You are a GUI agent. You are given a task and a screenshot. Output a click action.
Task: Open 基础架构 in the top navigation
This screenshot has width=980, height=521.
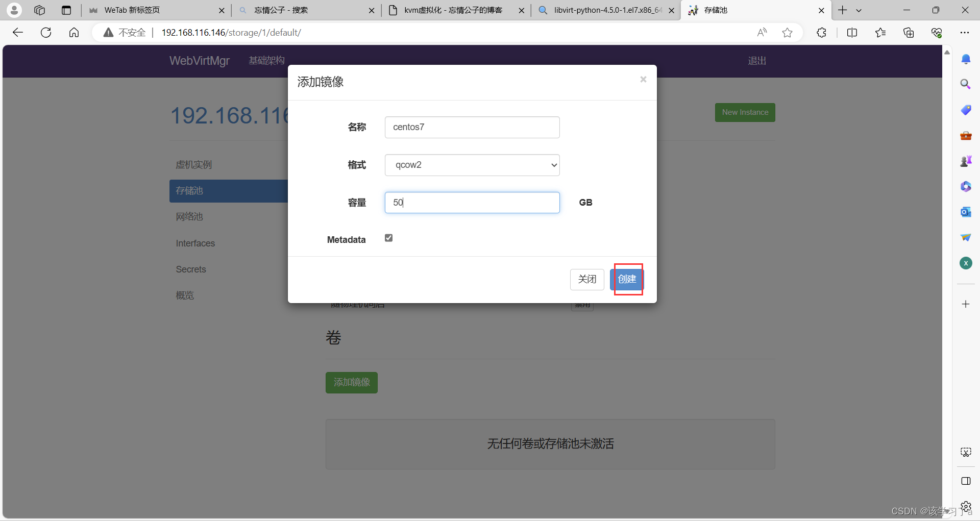coord(266,61)
